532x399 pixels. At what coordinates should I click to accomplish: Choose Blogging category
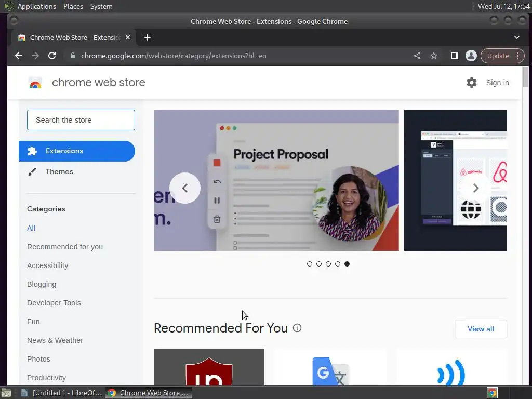click(42, 284)
